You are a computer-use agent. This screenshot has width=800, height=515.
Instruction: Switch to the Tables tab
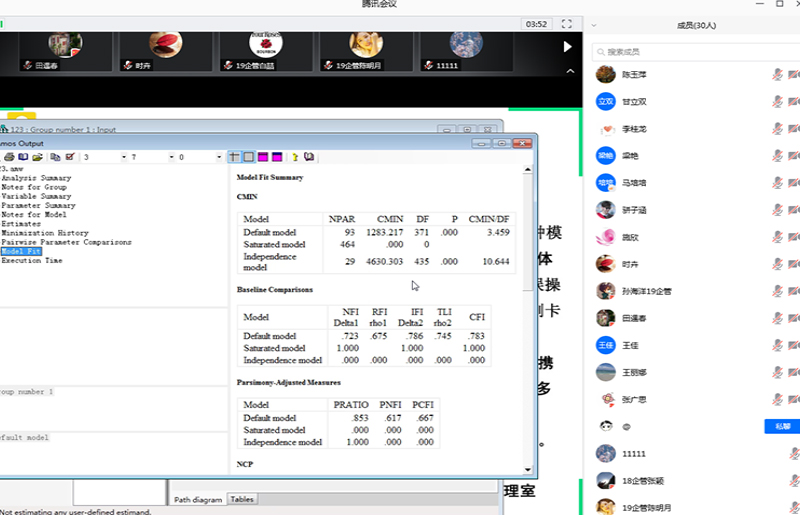pyautogui.click(x=242, y=499)
